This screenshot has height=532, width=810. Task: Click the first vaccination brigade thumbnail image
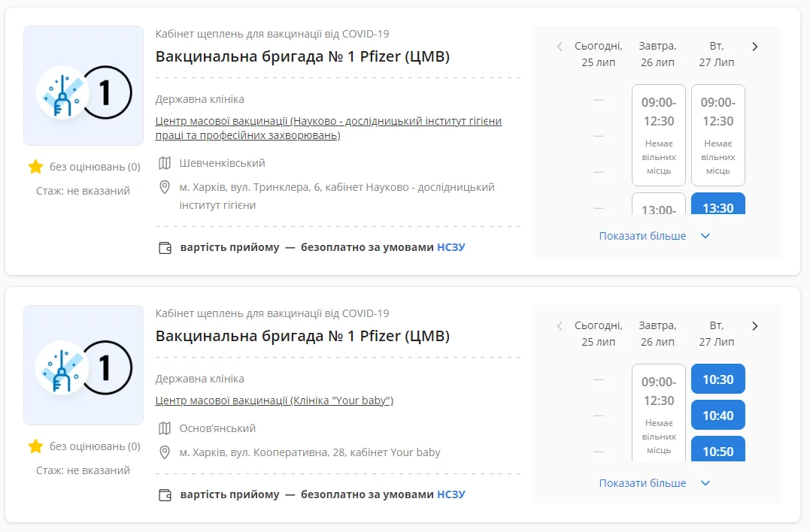click(x=83, y=86)
